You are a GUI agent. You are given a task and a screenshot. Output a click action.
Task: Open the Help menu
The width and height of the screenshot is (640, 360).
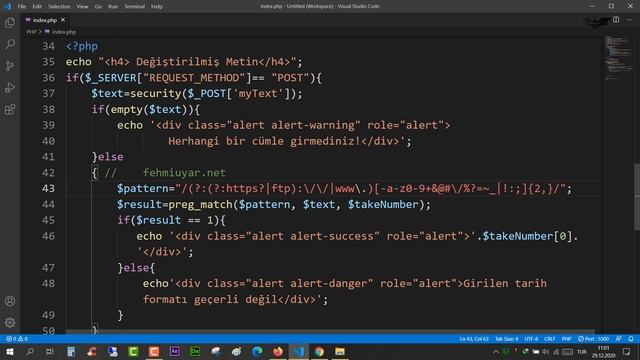157,6
